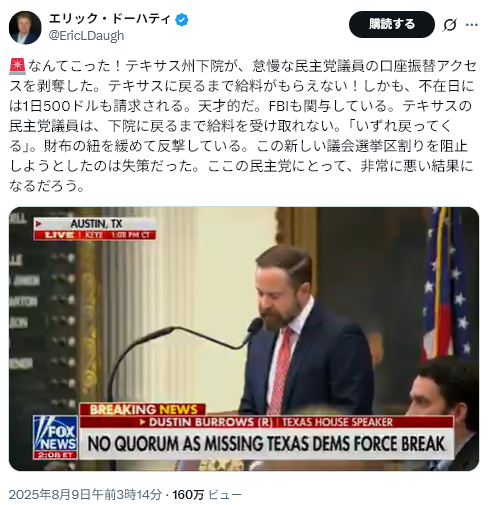
Task: Open the 2025年8月9日 timestamp link
Action: point(86,495)
